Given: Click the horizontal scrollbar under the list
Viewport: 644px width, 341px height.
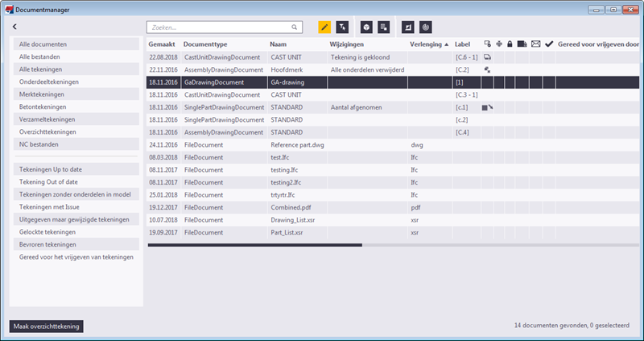Looking at the screenshot, I should pyautogui.click(x=255, y=245).
